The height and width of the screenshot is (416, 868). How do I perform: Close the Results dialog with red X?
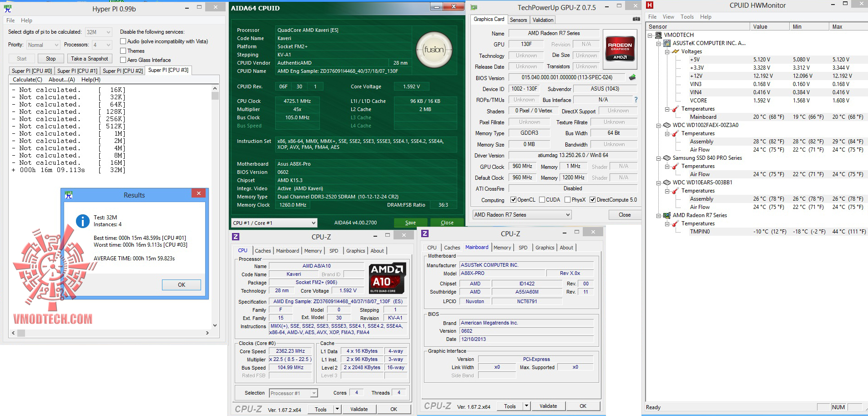click(x=198, y=193)
